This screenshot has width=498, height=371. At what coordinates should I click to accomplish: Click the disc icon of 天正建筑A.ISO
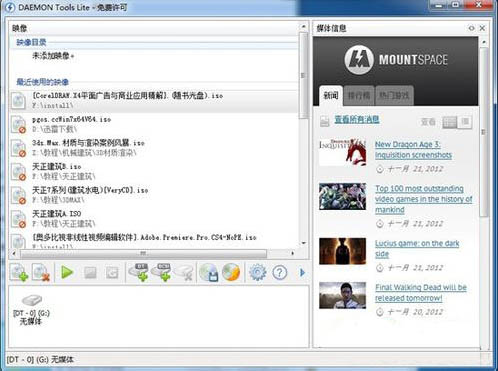click(18, 219)
